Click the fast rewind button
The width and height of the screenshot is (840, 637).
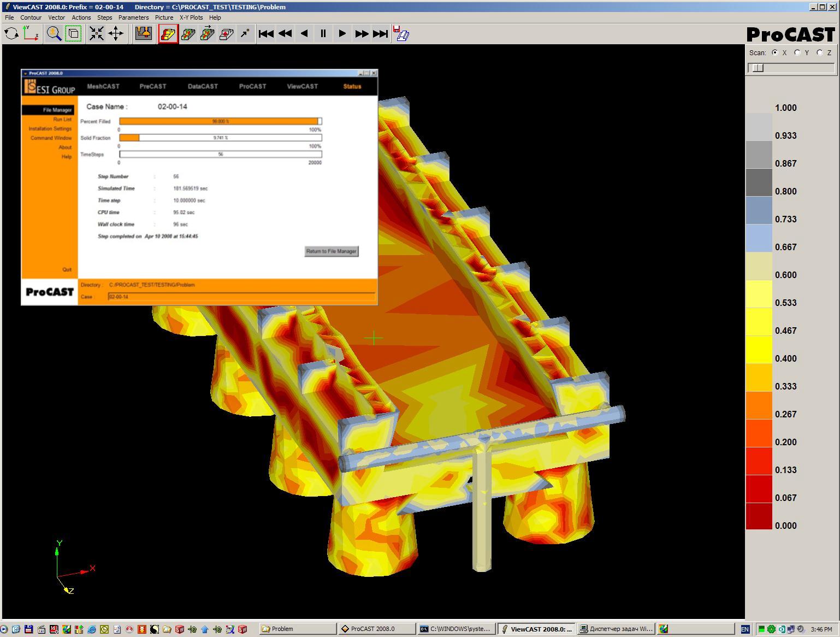pos(285,34)
